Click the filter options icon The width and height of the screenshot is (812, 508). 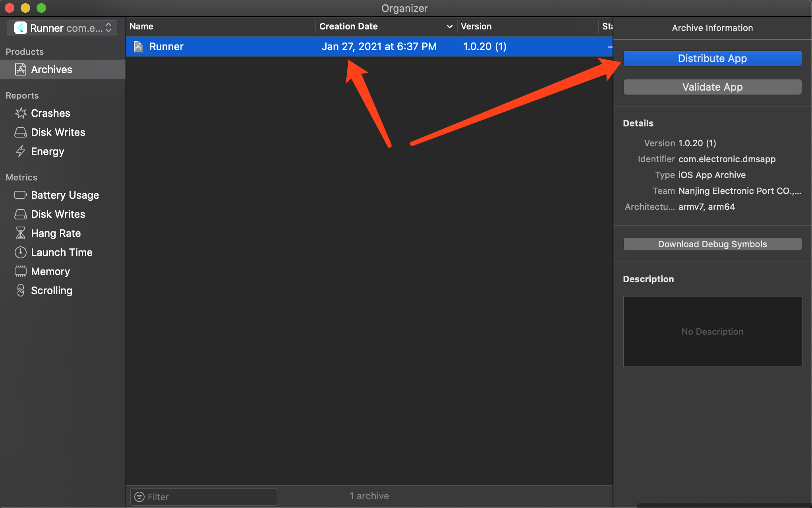(139, 497)
